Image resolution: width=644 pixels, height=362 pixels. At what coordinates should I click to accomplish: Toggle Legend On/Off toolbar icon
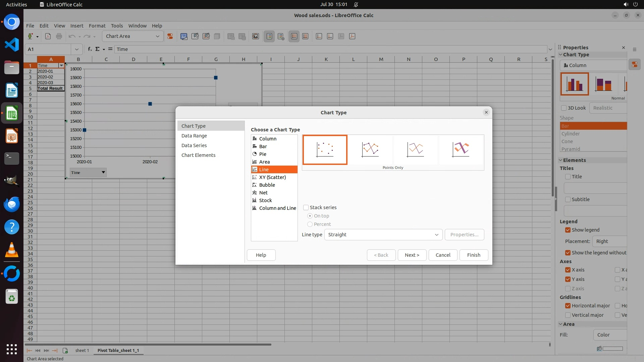coord(269,36)
